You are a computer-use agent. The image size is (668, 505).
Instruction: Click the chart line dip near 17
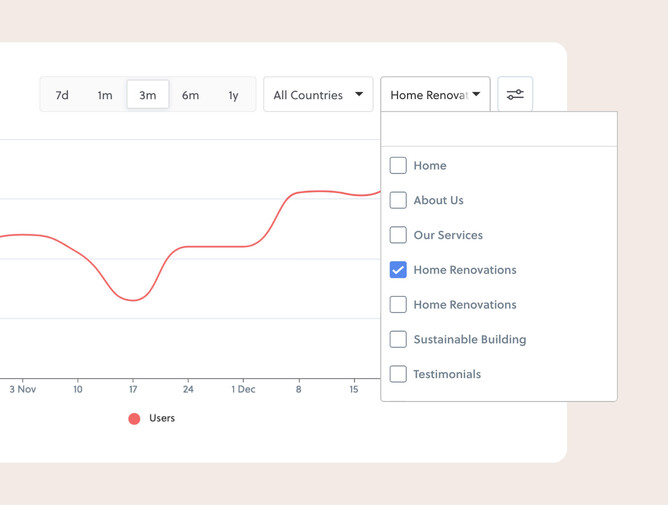pos(133,300)
